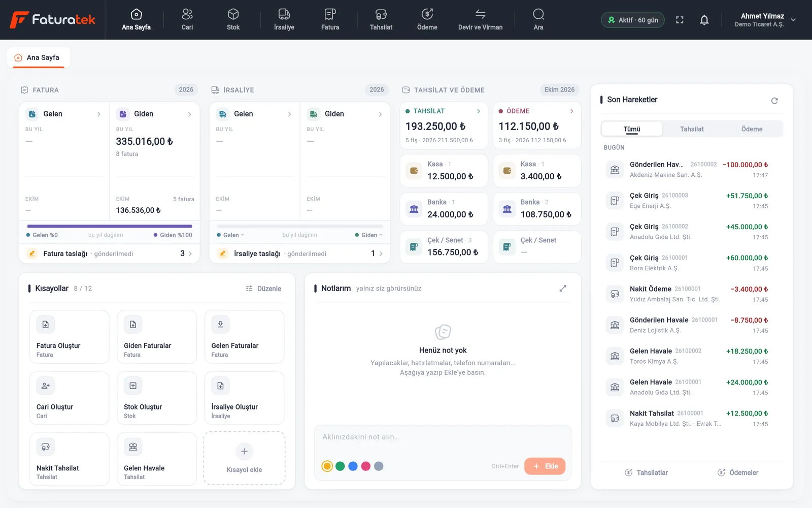
Task: Click the Faturatek logo
Action: [53, 20]
